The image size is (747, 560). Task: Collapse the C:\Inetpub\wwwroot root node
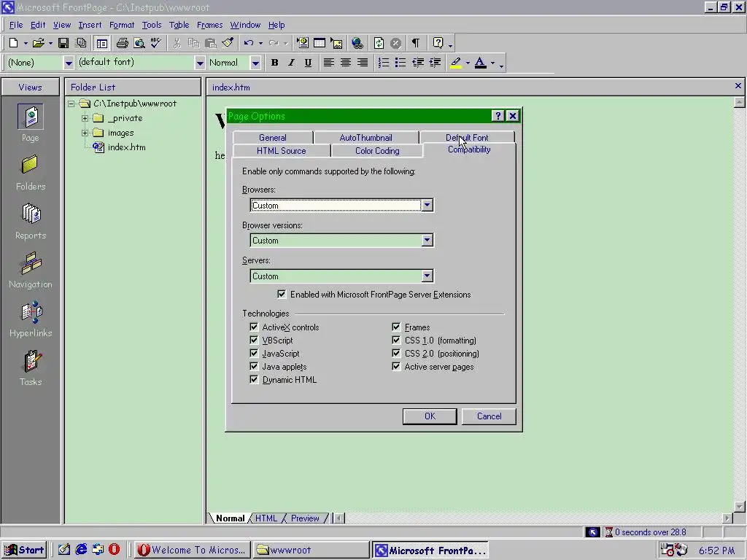click(x=71, y=104)
